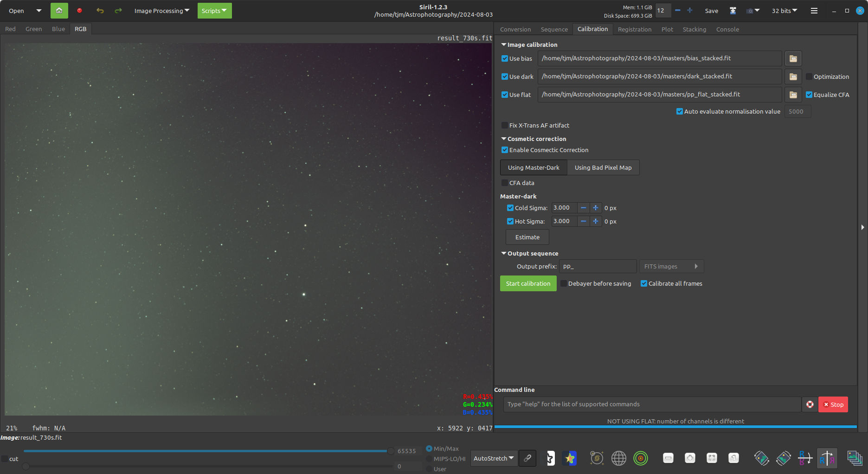868x474 pixels.
Task: Click the globe astrometry icon in bottom toolbar
Action: coord(618,458)
